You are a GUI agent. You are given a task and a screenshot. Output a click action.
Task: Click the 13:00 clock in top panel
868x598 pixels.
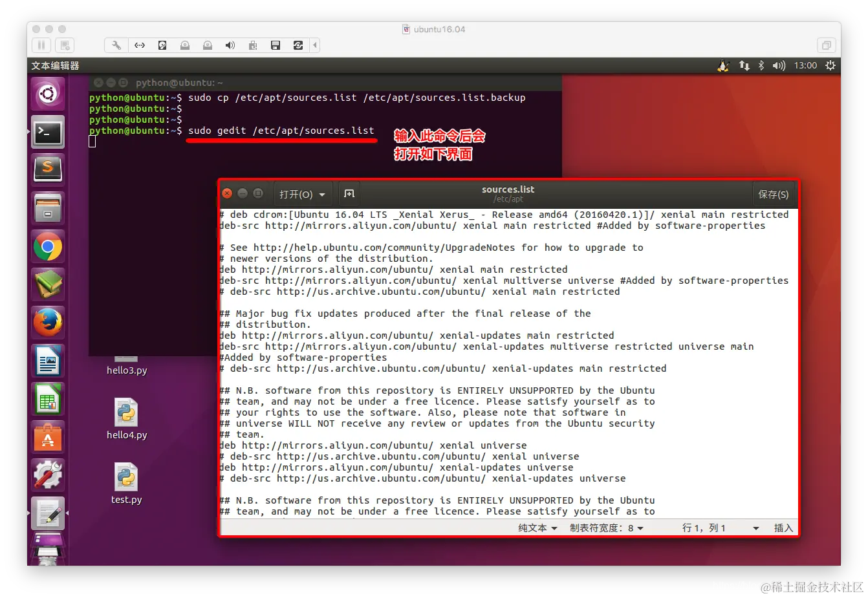coord(805,65)
